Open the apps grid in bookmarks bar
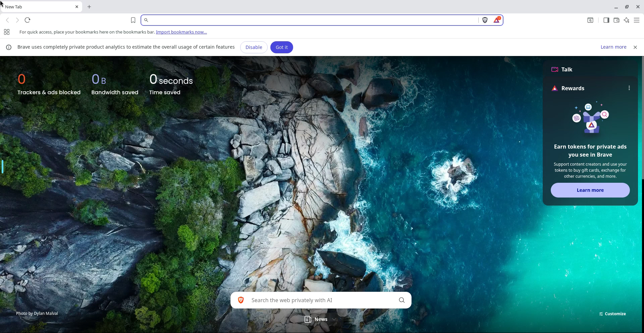Viewport: 644px width, 333px height. (x=7, y=32)
